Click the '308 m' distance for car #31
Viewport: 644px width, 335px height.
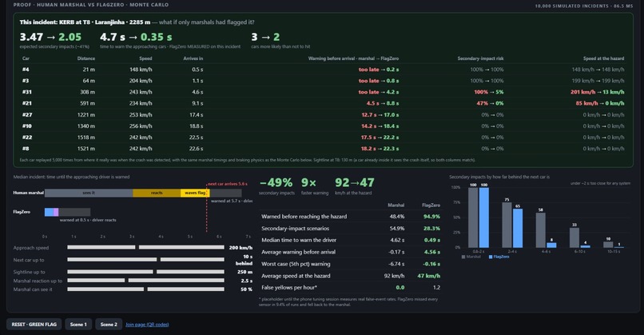click(87, 92)
